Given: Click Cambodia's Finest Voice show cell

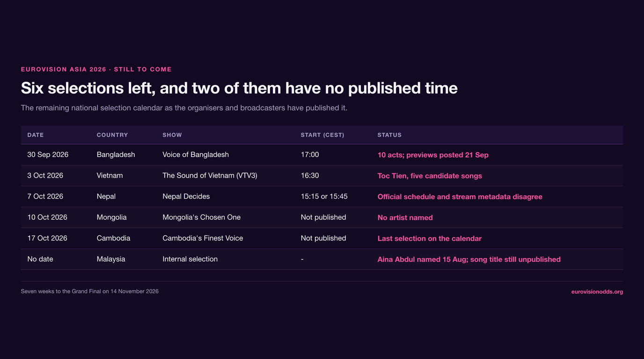Looking at the screenshot, I should 203,238.
